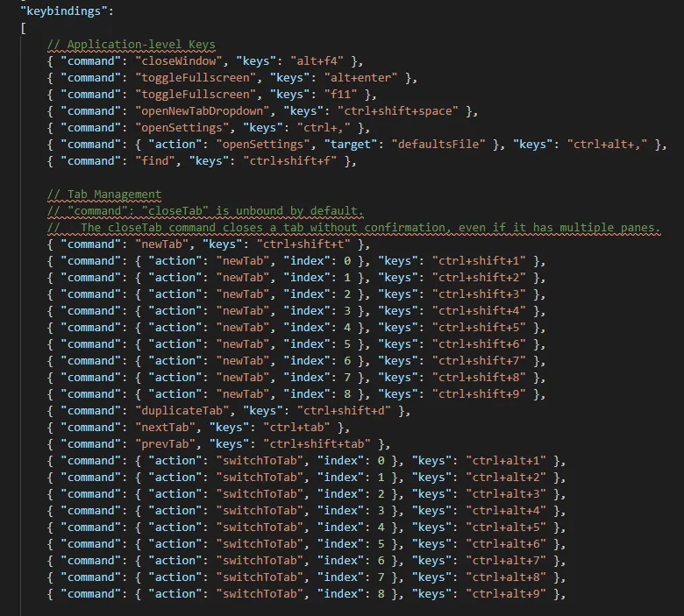This screenshot has width=684, height=616.
Task: Click "toggleFullscreen" in the f11 line
Action: 196,94
